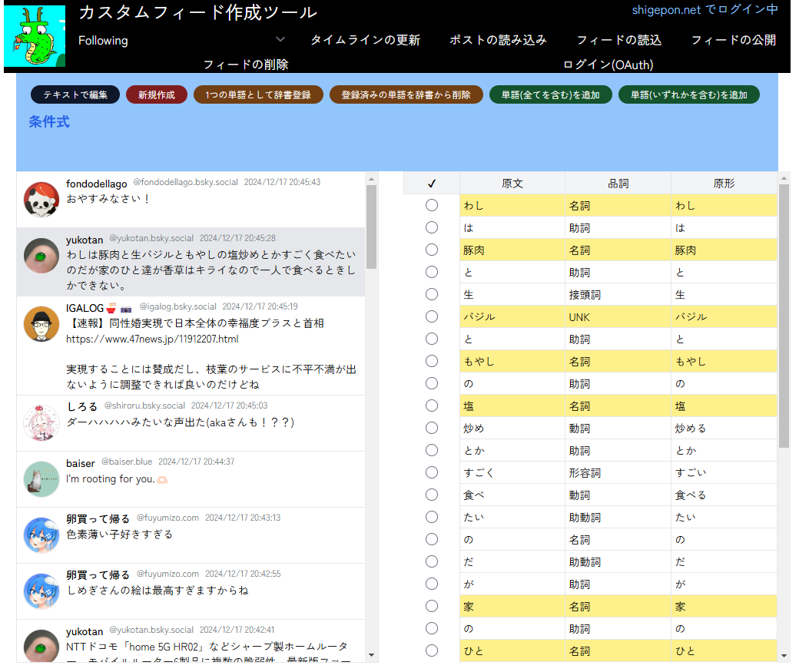Click 単語(全てを含む)を追加 button

click(x=550, y=94)
